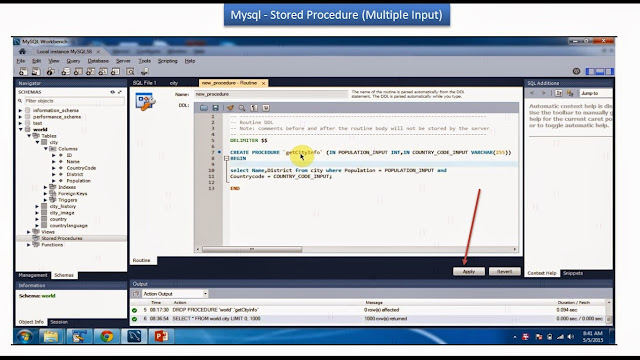Screen dimensions: 640x360
Task: Toggle the bottom output panel visibility
Action: pos(600,71)
